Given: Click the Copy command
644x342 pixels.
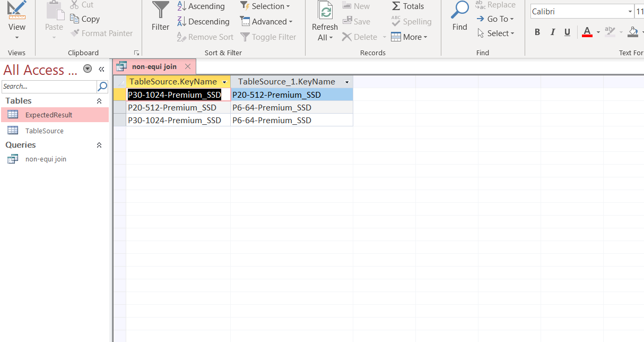Looking at the screenshot, I should (x=85, y=19).
